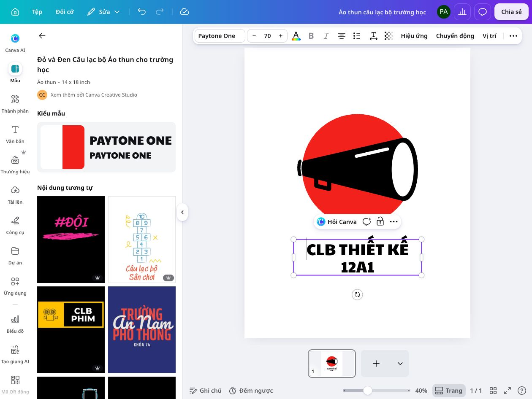Open the Thành phần elements panel

click(x=15, y=104)
